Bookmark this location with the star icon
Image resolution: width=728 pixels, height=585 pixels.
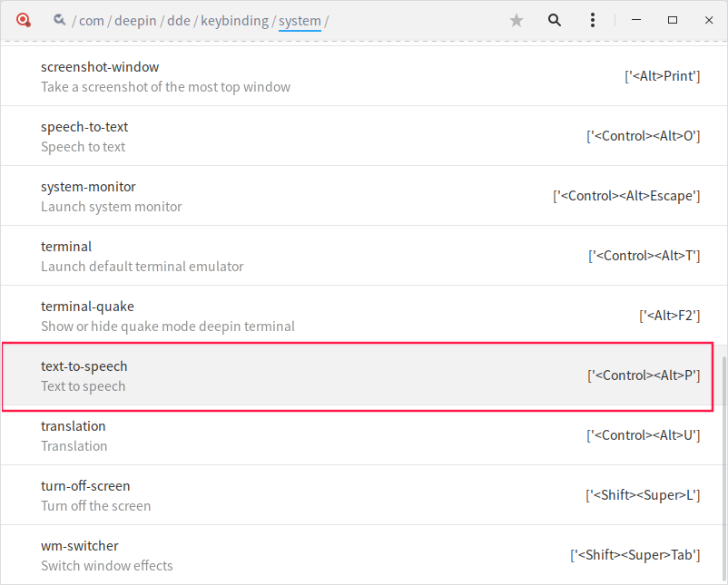click(516, 20)
